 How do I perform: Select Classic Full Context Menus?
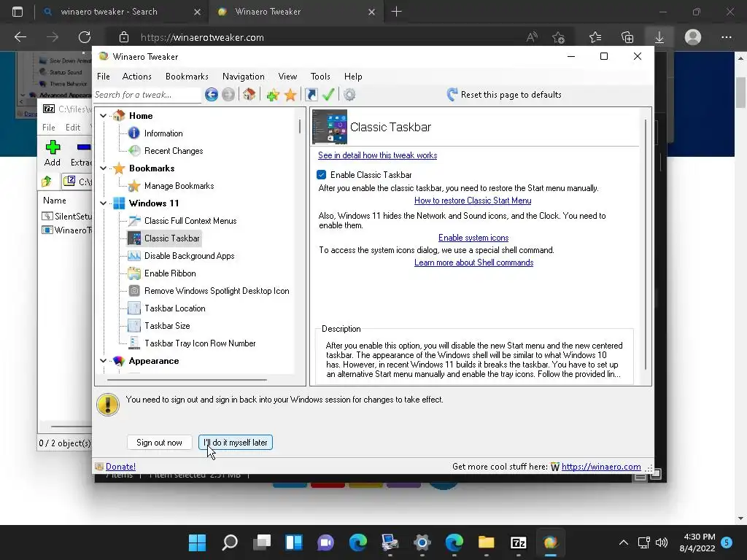190,221
